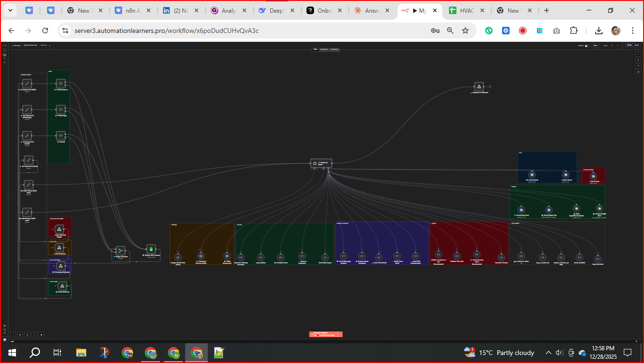Select the Email Webhook node
644x363 pixels.
[x=62, y=286]
